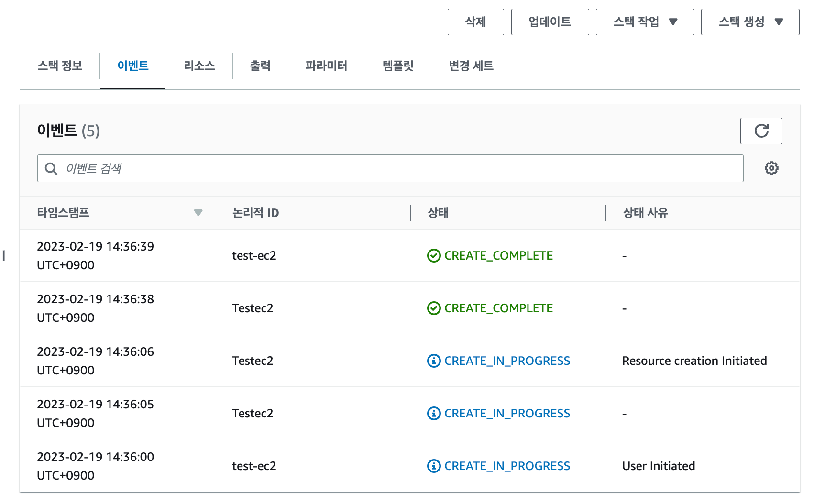The width and height of the screenshot is (814, 504).
Task: Click the refresh icon to reload events
Action: pos(761,131)
